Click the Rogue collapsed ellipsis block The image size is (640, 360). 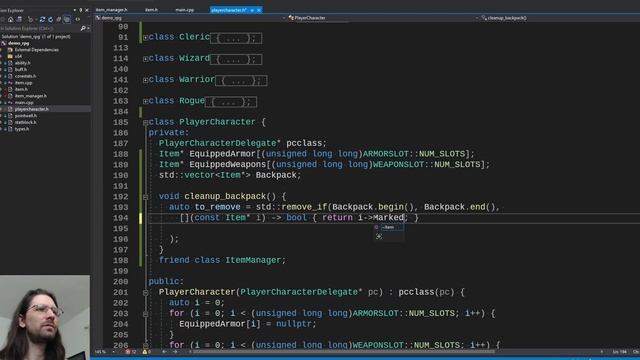pyautogui.click(x=231, y=102)
